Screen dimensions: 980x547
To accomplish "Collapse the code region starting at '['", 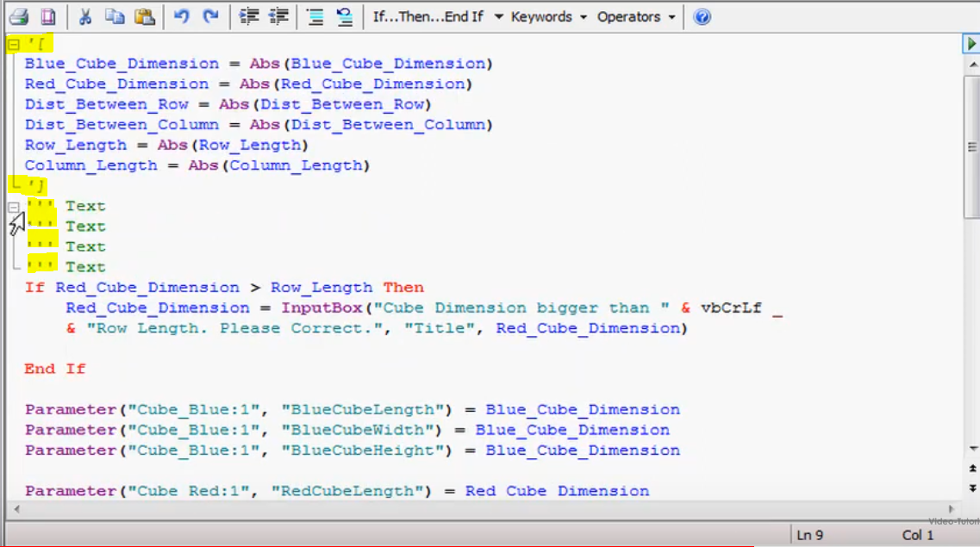I will [14, 44].
